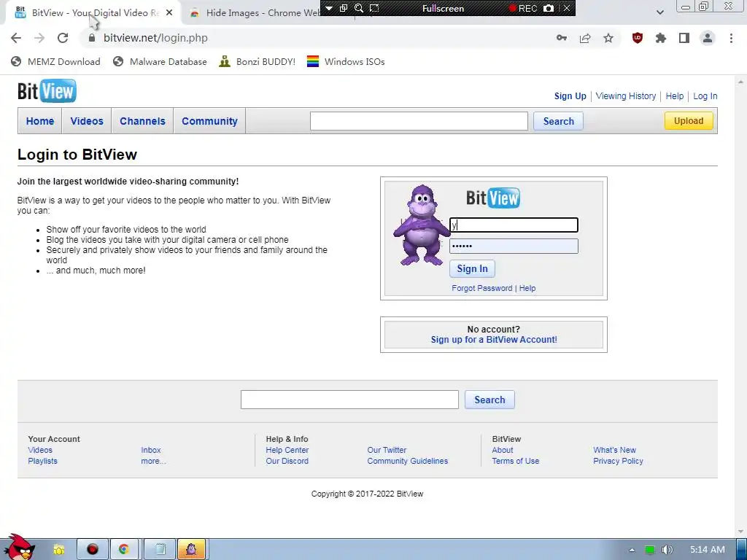Show hidden tray icons arrow
The width and height of the screenshot is (747, 560).
tap(632, 550)
